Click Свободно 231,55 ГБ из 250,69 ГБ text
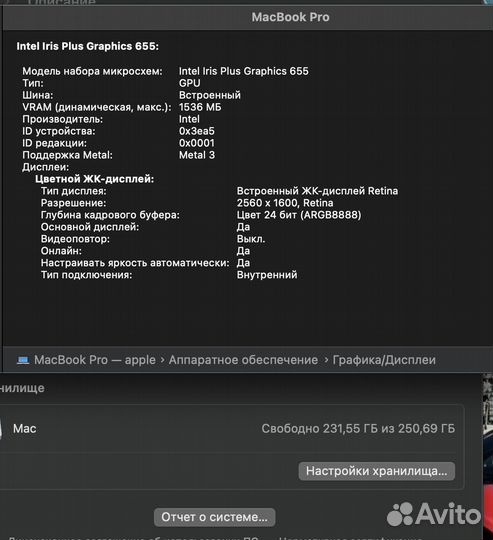The height and width of the screenshot is (540, 493). pyautogui.click(x=358, y=429)
